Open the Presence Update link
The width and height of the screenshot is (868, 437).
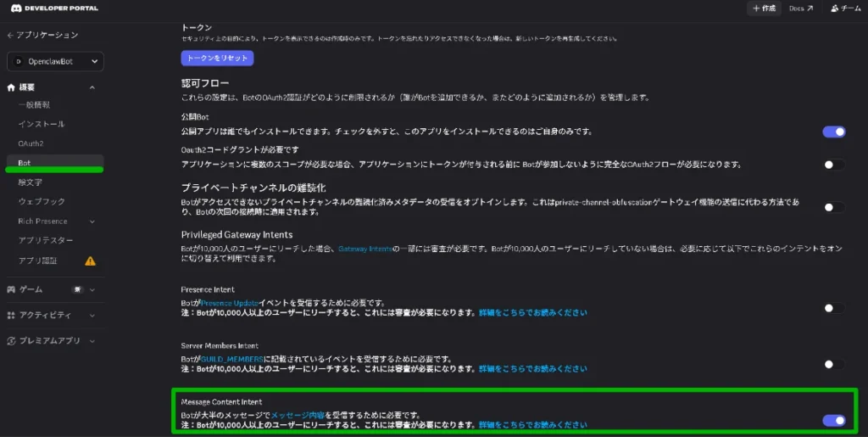click(x=230, y=303)
